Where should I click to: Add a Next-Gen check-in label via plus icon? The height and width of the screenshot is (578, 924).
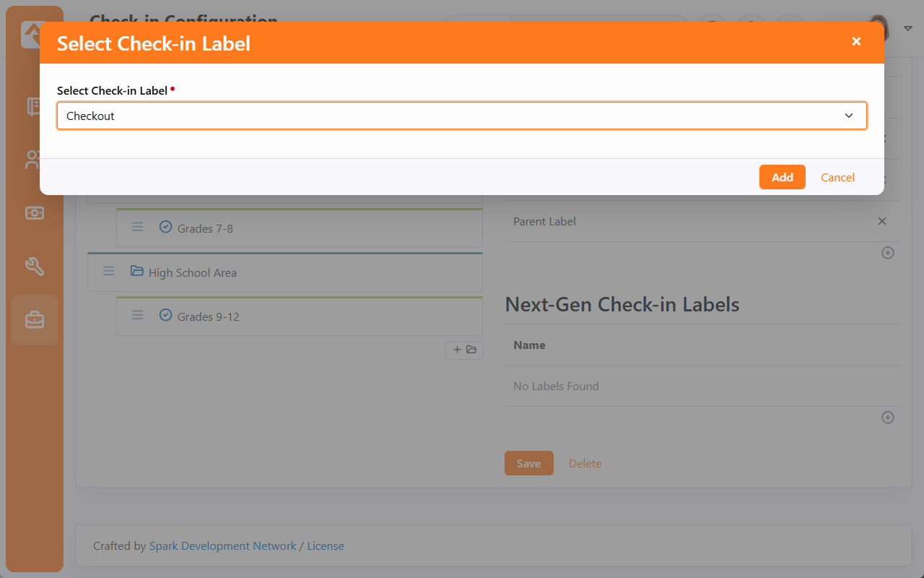[888, 418]
